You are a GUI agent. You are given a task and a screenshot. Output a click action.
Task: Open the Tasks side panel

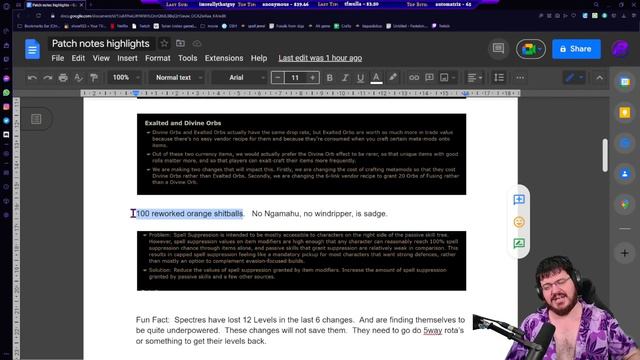pyautogui.click(x=624, y=143)
